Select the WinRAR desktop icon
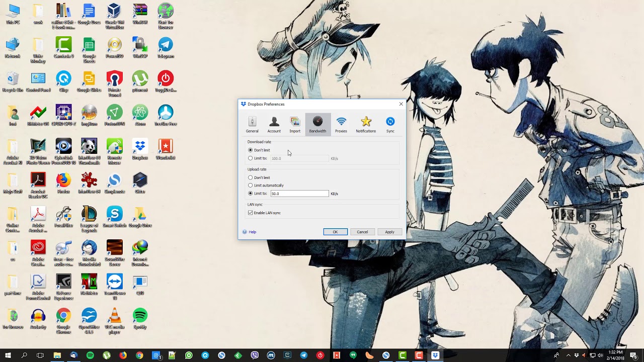644x362 pixels. pos(140,14)
